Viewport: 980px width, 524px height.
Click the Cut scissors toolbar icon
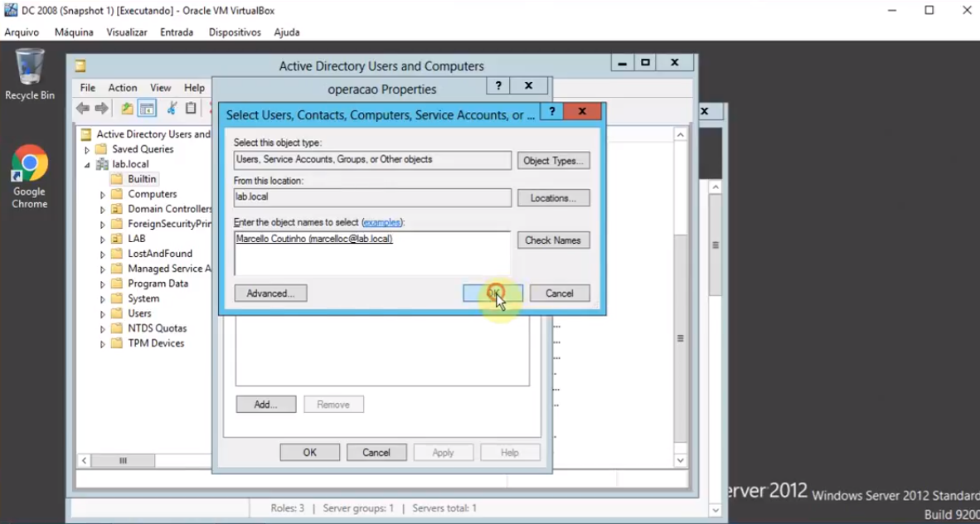172,108
